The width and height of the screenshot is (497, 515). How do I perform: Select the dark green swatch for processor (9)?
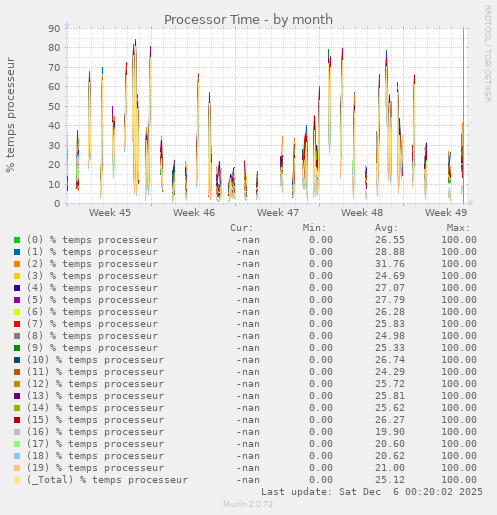(17, 348)
